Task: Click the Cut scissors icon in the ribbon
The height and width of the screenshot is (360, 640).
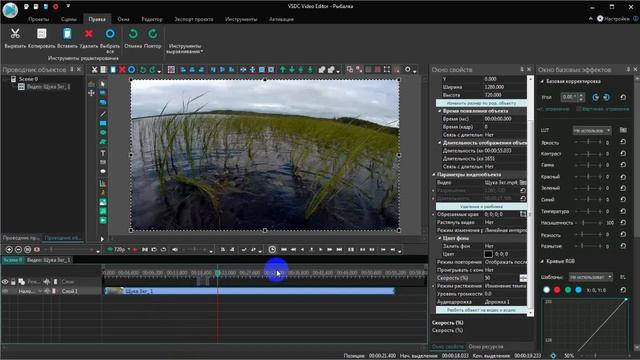Action: pyautogui.click(x=15, y=34)
